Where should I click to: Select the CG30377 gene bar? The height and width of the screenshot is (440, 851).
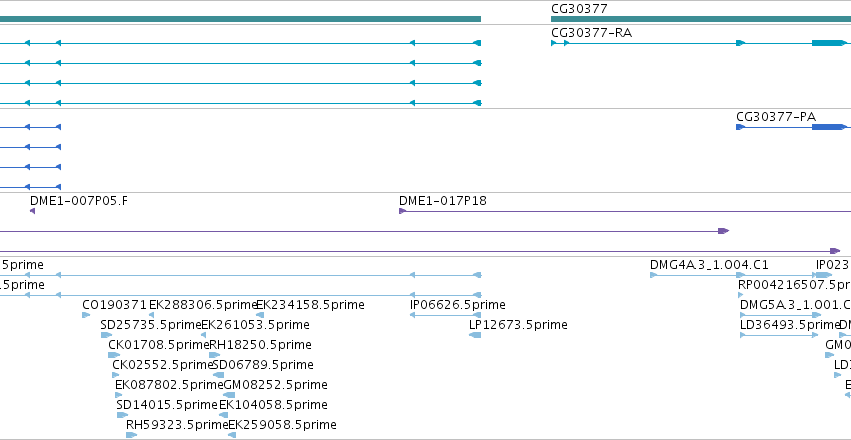pyautogui.click(x=701, y=19)
